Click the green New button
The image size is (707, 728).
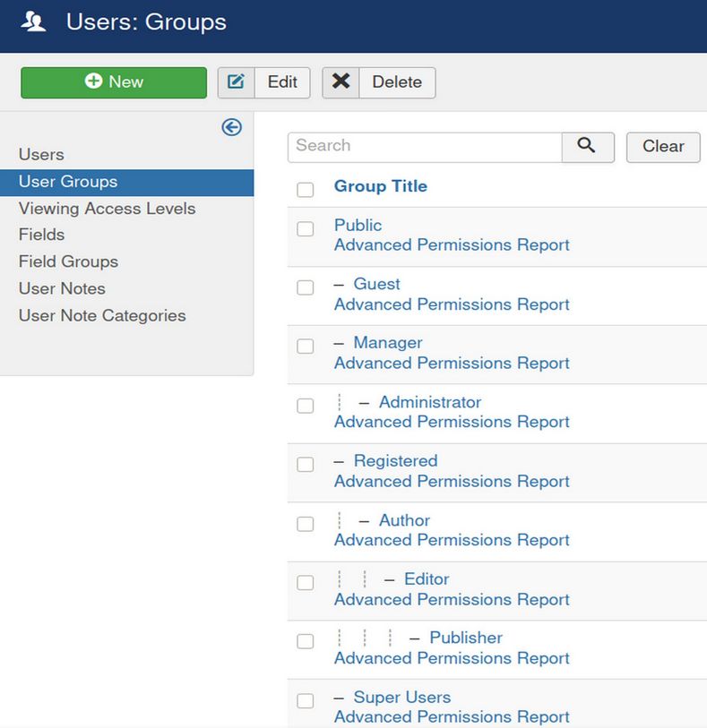coord(114,82)
